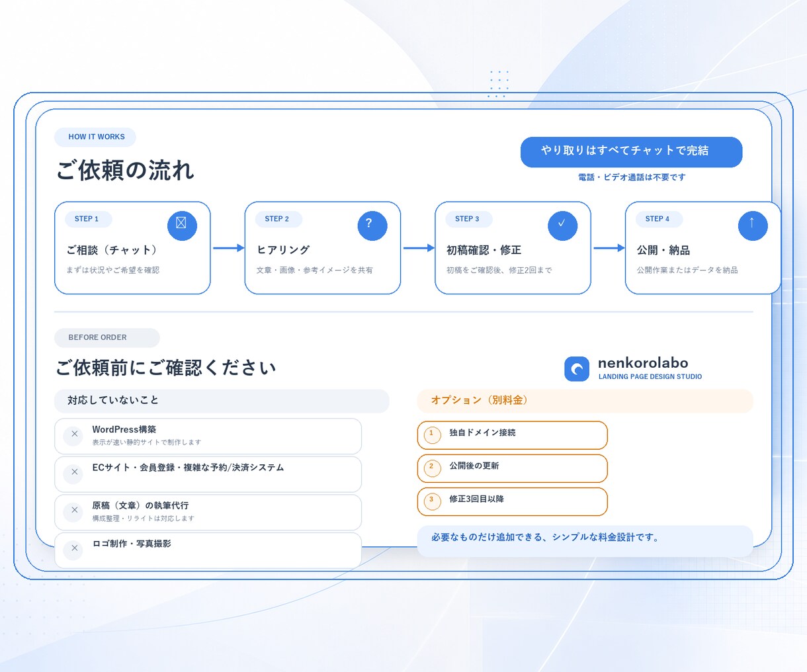807x672 pixels.
Task: Click the ヒアリング step title
Action: [x=283, y=250]
